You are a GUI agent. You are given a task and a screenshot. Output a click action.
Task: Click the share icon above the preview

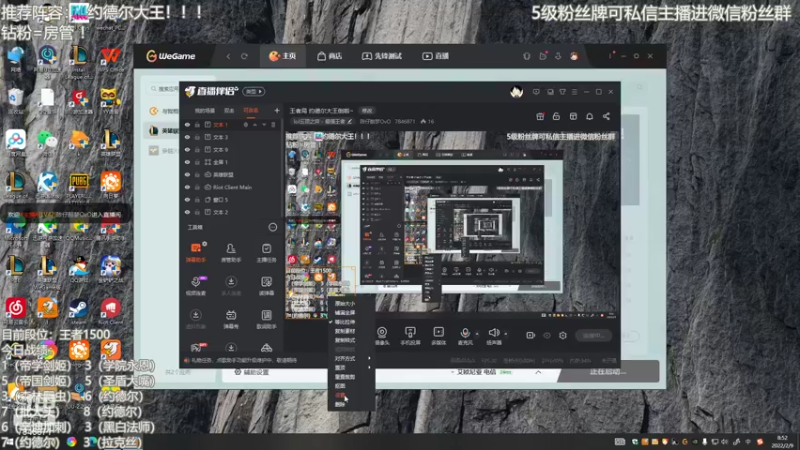[x=606, y=116]
